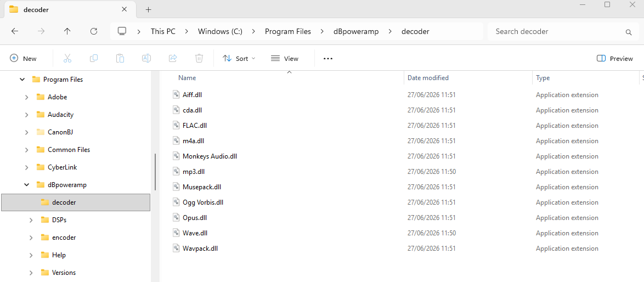Go up one folder level arrow

[x=67, y=31]
